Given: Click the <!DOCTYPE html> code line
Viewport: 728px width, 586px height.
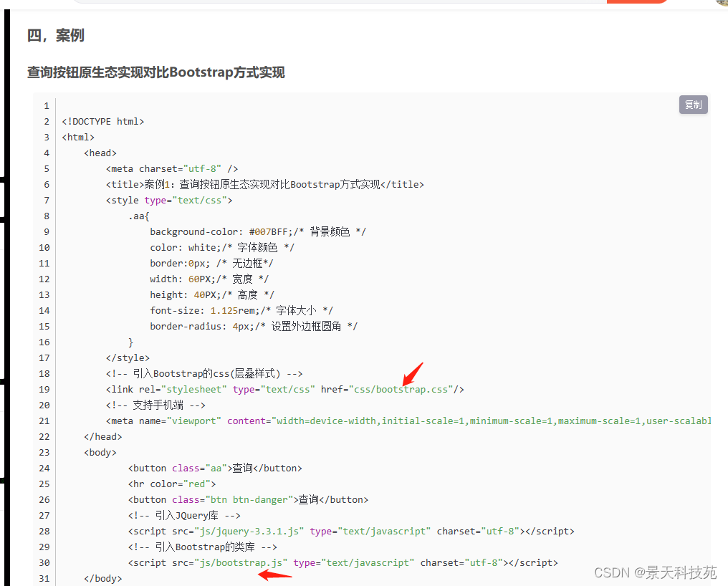Looking at the screenshot, I should click(x=103, y=122).
